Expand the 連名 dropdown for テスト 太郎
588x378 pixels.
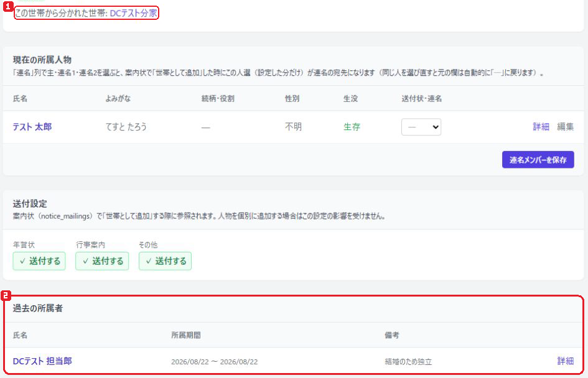pos(421,127)
